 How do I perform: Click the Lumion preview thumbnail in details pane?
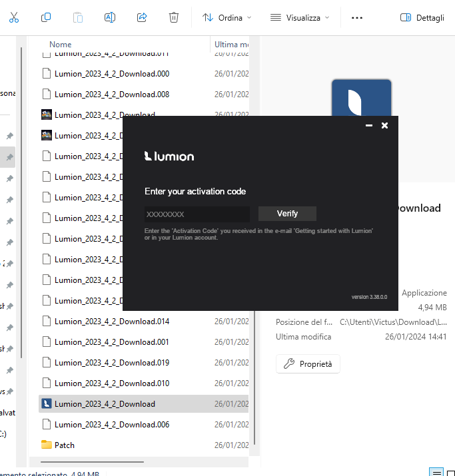[x=362, y=98]
